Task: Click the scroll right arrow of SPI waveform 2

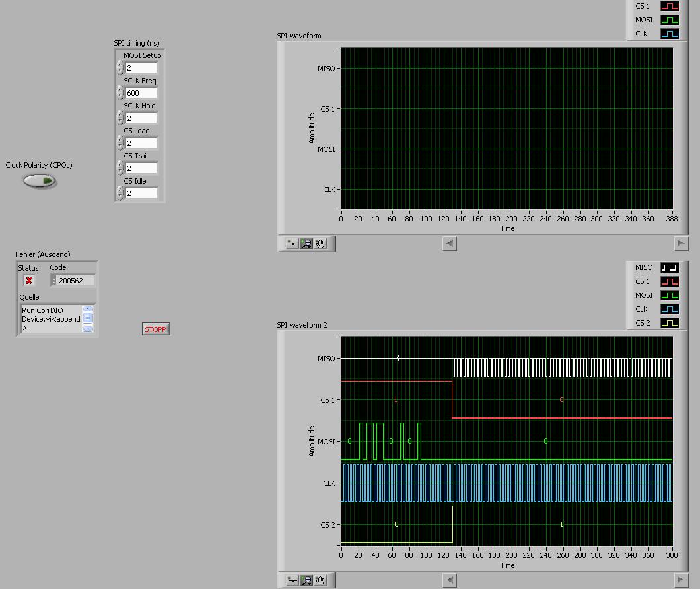Action: pos(681,580)
